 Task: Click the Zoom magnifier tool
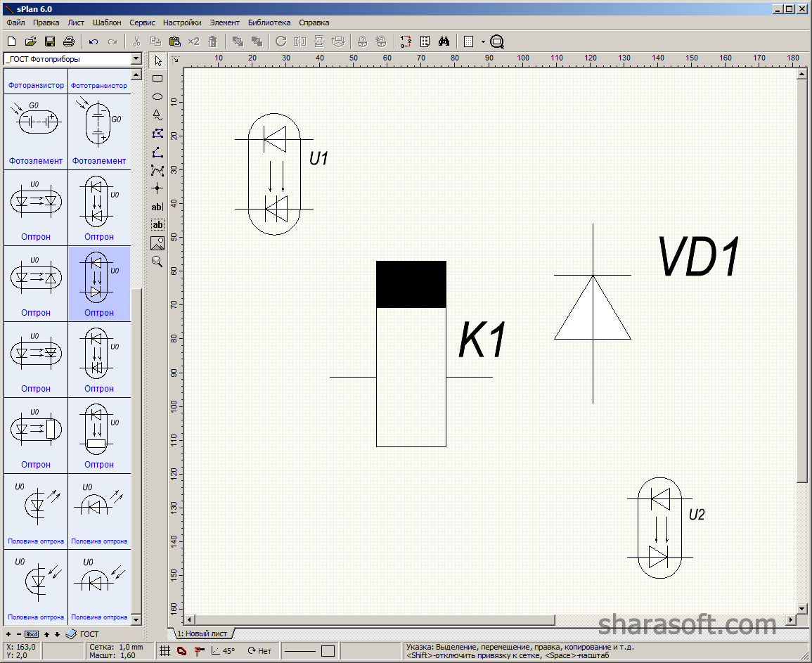[157, 262]
